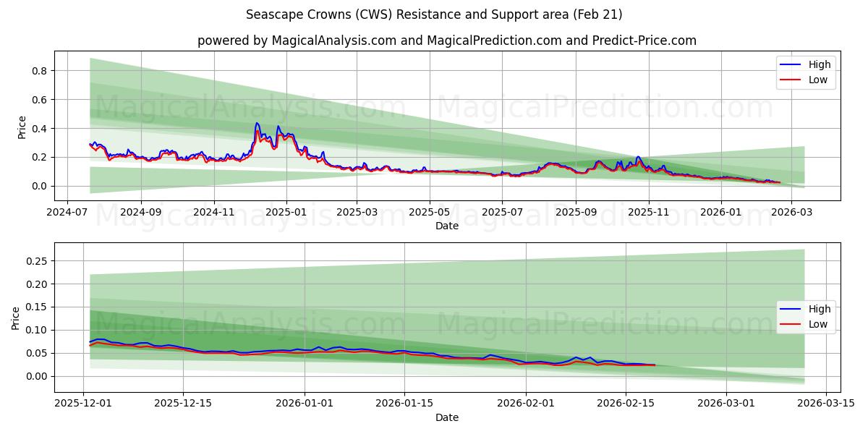Click the last data point of the bottom chart line
This screenshot has width=868, height=434.
[x=655, y=365]
